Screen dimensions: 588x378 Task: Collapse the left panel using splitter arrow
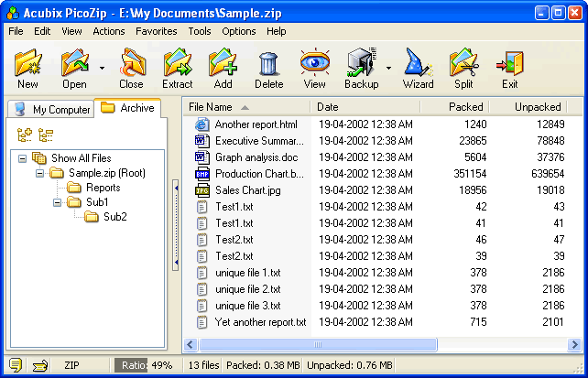(176, 225)
